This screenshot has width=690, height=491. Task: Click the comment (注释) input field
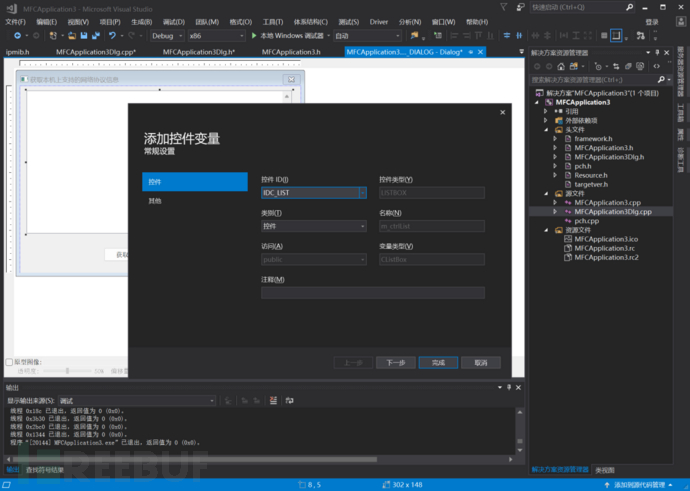(x=372, y=293)
